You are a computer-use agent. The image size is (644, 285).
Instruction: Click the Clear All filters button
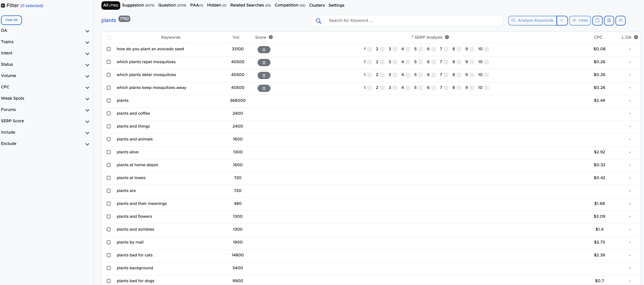[x=11, y=20]
